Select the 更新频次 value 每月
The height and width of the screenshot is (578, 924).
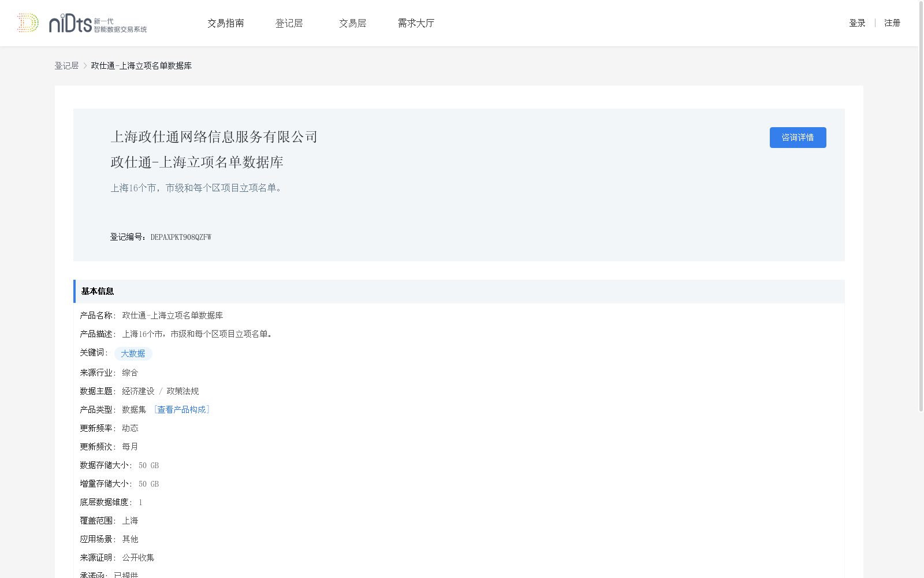[x=130, y=447]
